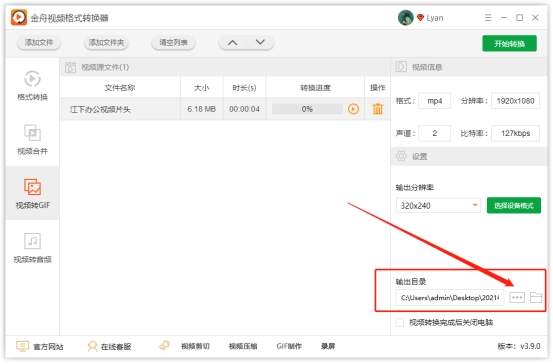Click the 127kbps bitrate field
Image resolution: width=553 pixels, height=364 pixels.
point(515,133)
